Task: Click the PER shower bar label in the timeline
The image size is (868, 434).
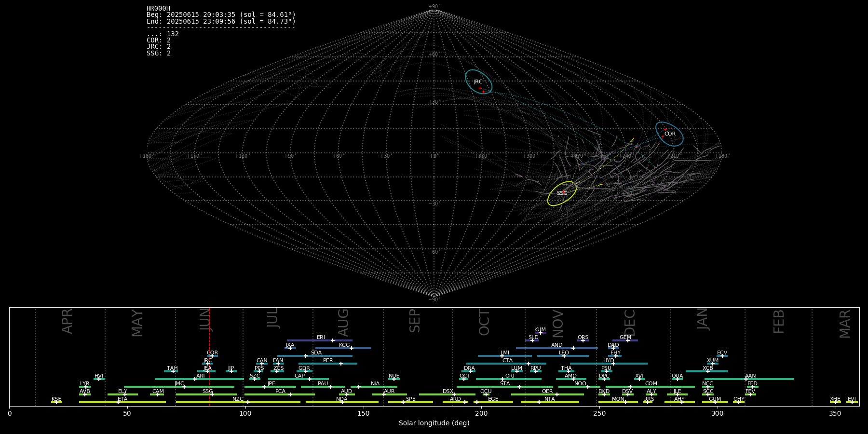Action: [x=328, y=361]
